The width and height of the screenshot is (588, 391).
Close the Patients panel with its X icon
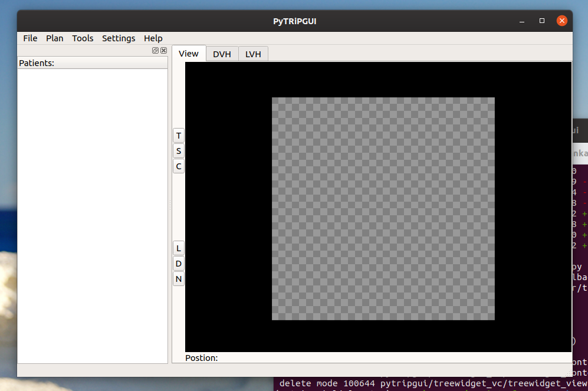tap(164, 51)
